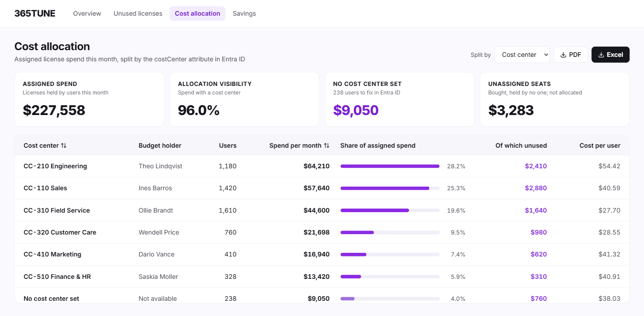Open the Unassigned Seats $3,283 card
This screenshot has height=316, width=644.
tap(555, 99)
